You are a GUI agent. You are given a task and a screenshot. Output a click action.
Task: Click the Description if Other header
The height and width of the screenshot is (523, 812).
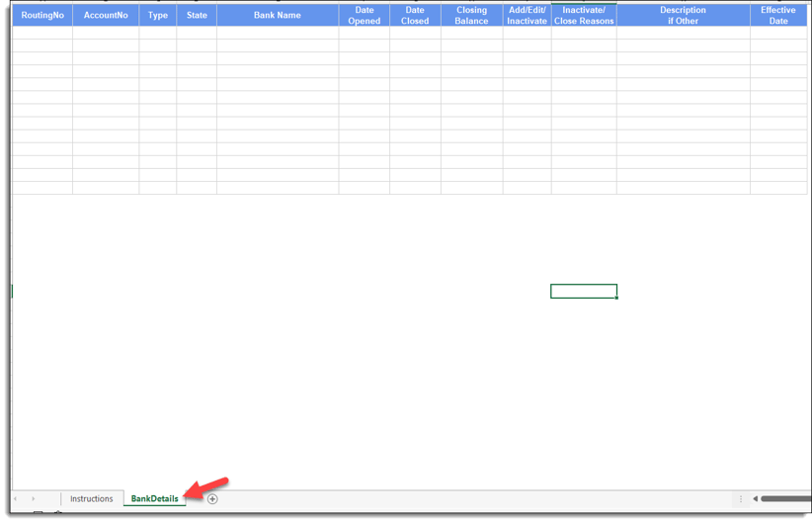pyautogui.click(x=683, y=16)
